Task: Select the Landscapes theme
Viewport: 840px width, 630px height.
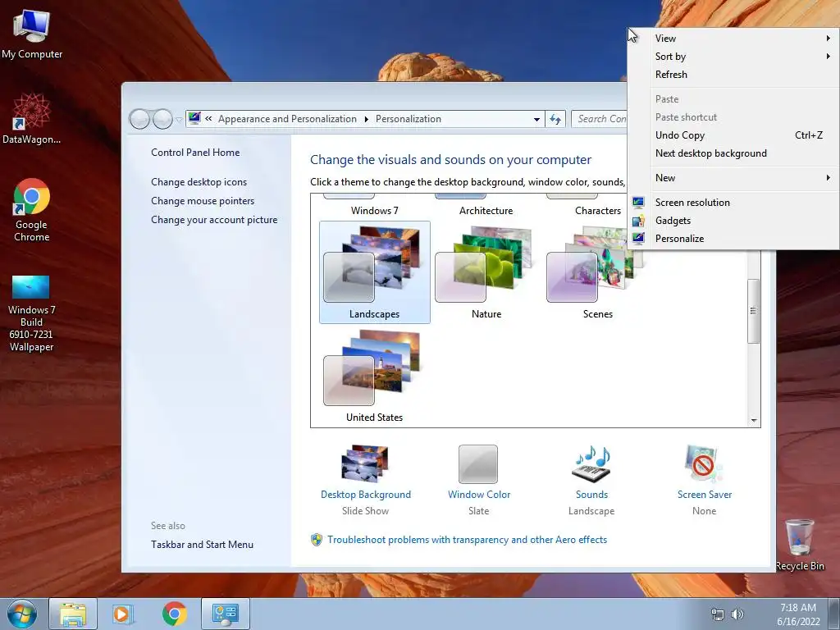Action: (x=374, y=272)
